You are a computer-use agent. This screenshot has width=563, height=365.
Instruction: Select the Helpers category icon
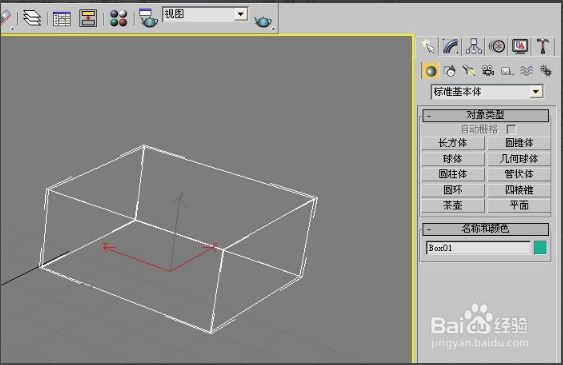point(507,71)
